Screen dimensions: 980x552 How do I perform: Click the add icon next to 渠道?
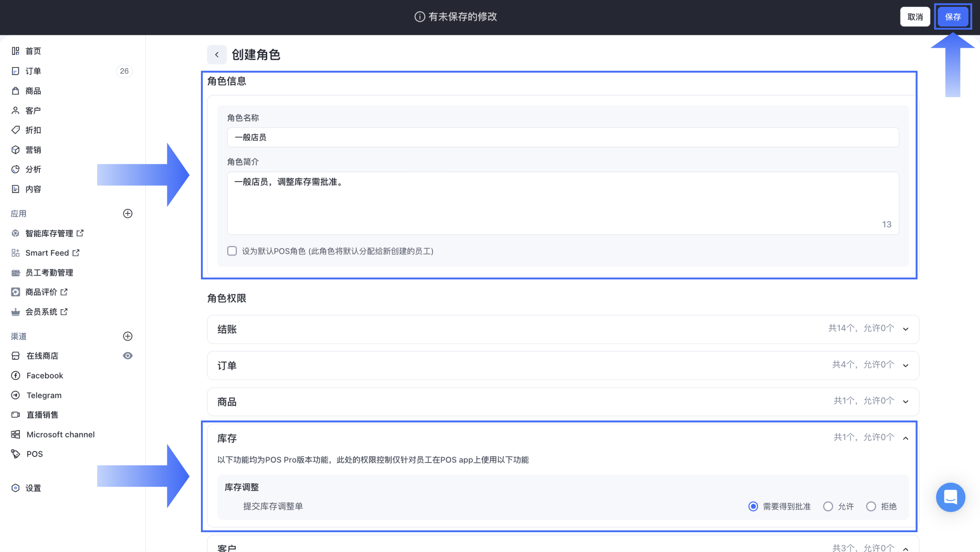[x=128, y=336]
